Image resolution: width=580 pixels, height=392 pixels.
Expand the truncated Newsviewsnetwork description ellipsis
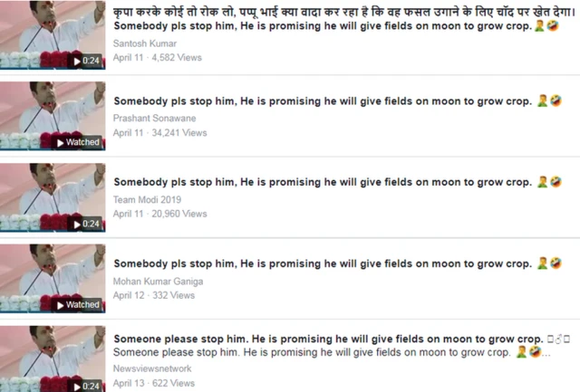[546, 353]
